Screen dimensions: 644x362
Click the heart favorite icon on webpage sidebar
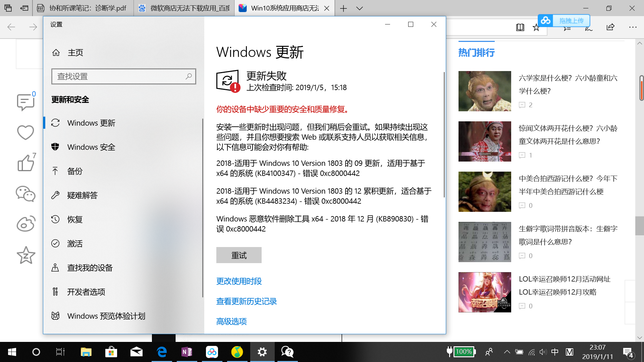click(x=25, y=133)
